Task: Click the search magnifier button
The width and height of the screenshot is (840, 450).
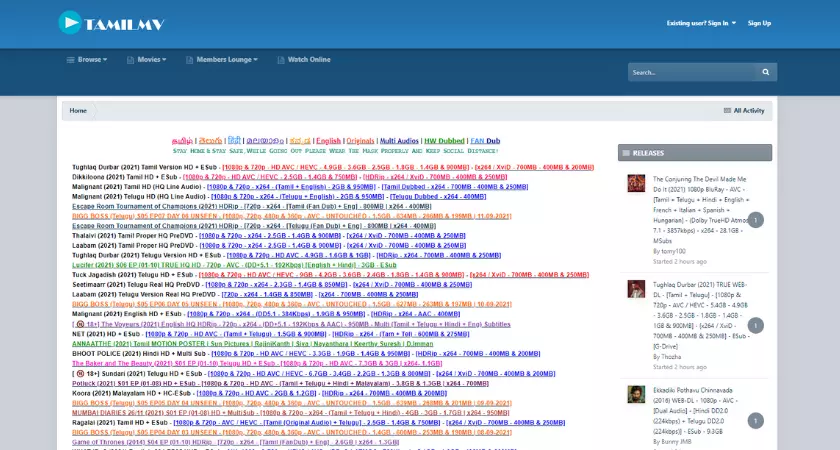Action: 766,72
